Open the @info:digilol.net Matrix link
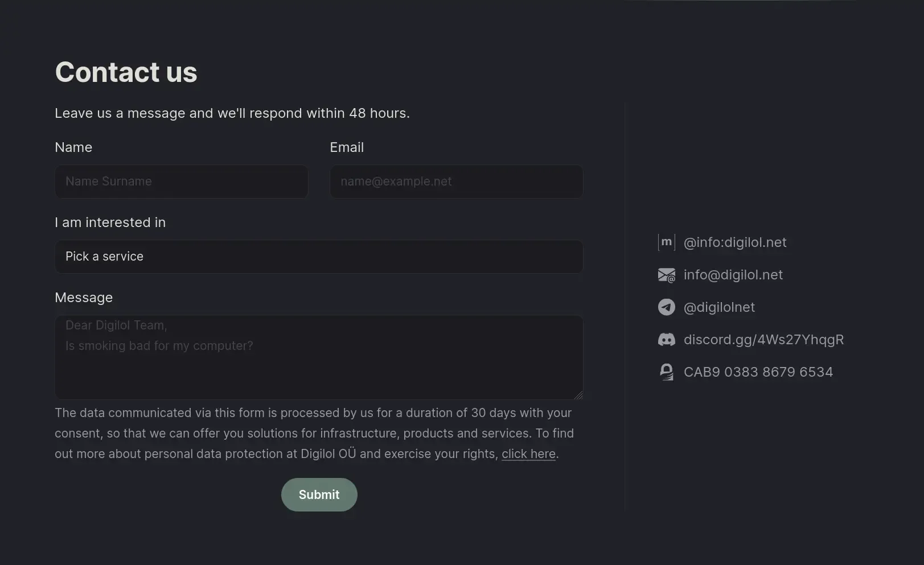 click(734, 242)
